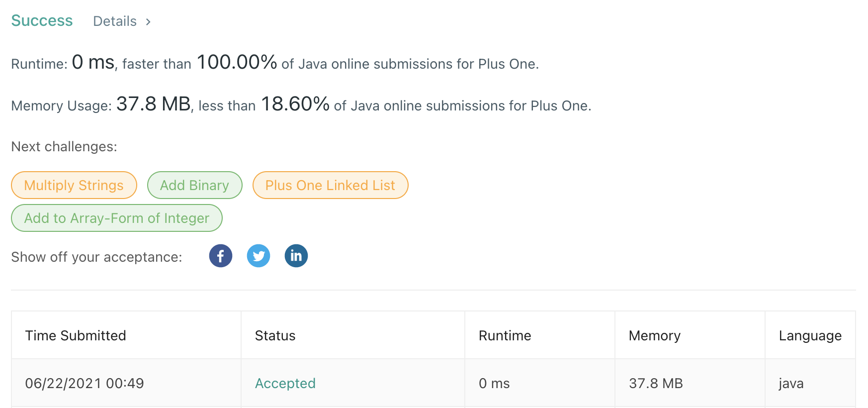Click the 37.8 MB memory cell
Viewport: 868px width, 408px height.
point(656,383)
